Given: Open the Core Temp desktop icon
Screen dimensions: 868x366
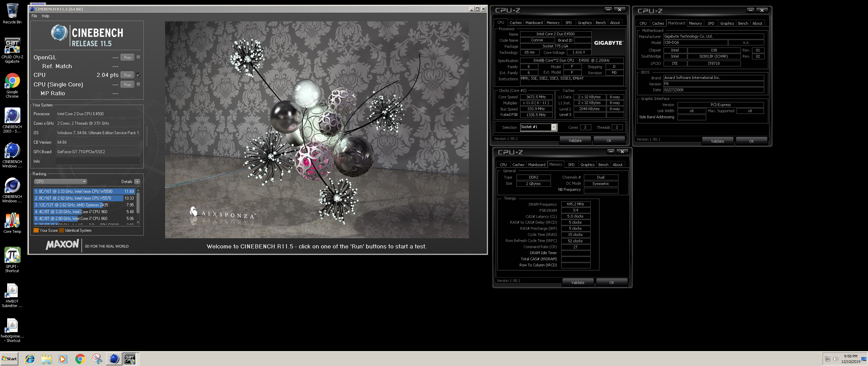Looking at the screenshot, I should click(12, 223).
